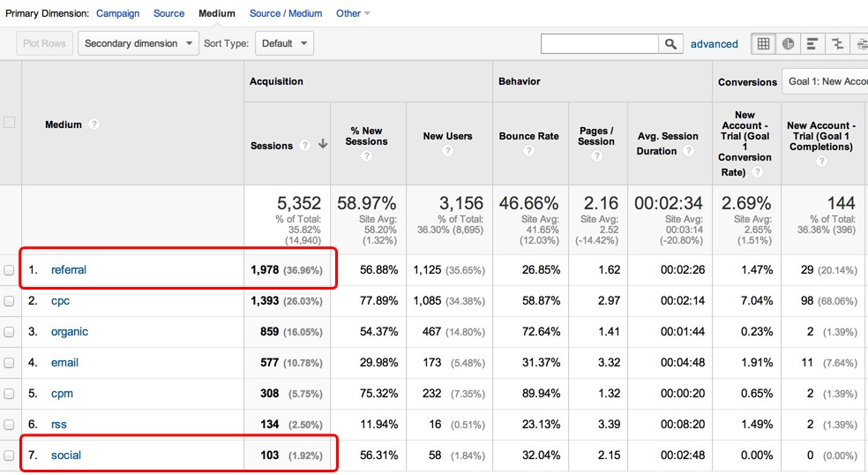Switch primary dimension to Source / Medium
The image size is (868, 475).
click(x=286, y=13)
